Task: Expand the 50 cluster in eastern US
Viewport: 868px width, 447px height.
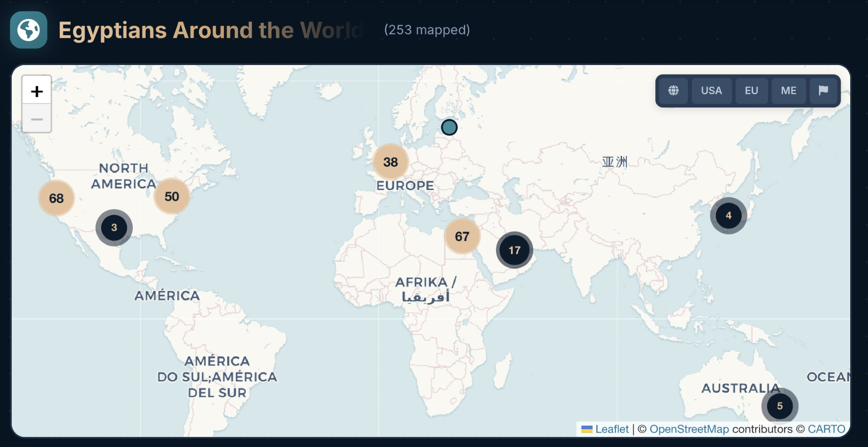Action: [x=172, y=196]
